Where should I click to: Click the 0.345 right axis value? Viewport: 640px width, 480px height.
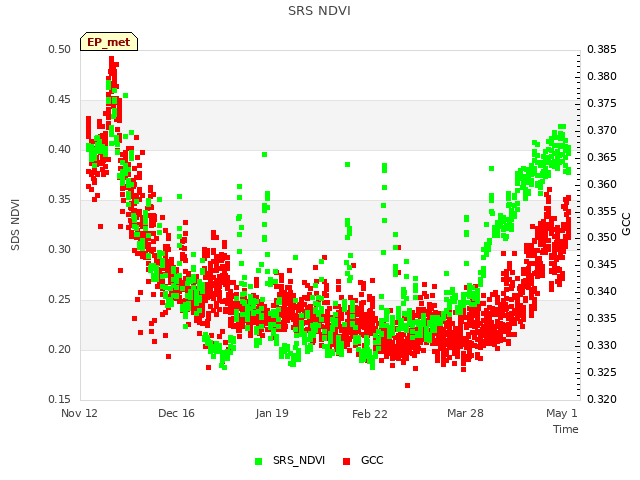pos(602,264)
